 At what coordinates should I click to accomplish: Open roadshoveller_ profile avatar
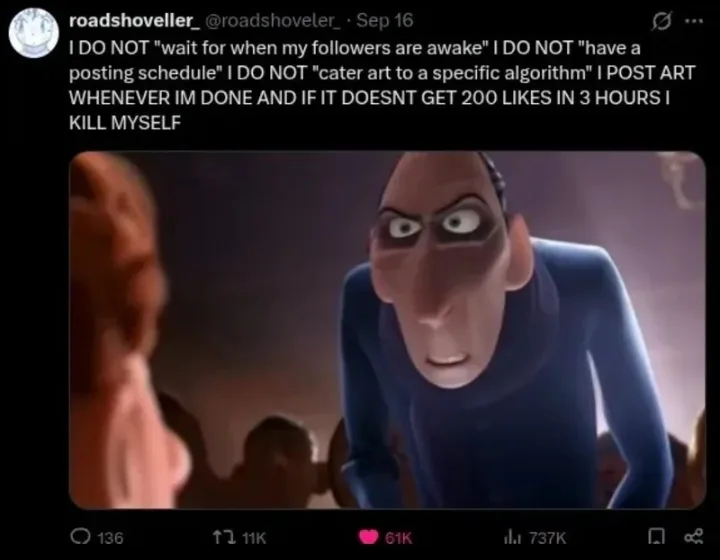tap(34, 32)
